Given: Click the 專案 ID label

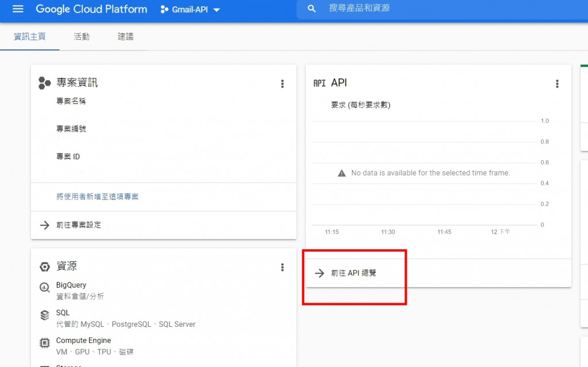Looking at the screenshot, I should point(68,156).
